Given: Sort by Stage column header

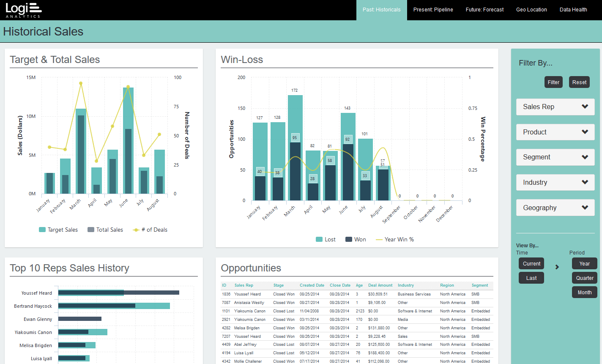Looking at the screenshot, I should 279,285.
